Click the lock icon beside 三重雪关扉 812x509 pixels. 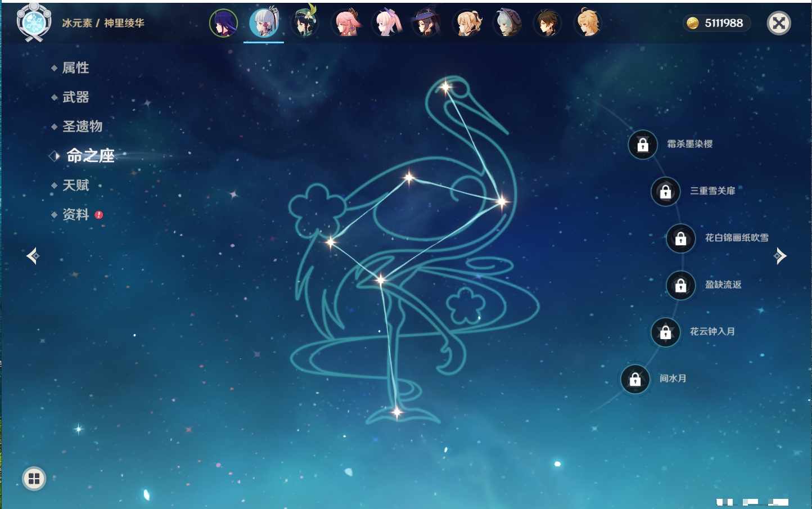tap(666, 192)
